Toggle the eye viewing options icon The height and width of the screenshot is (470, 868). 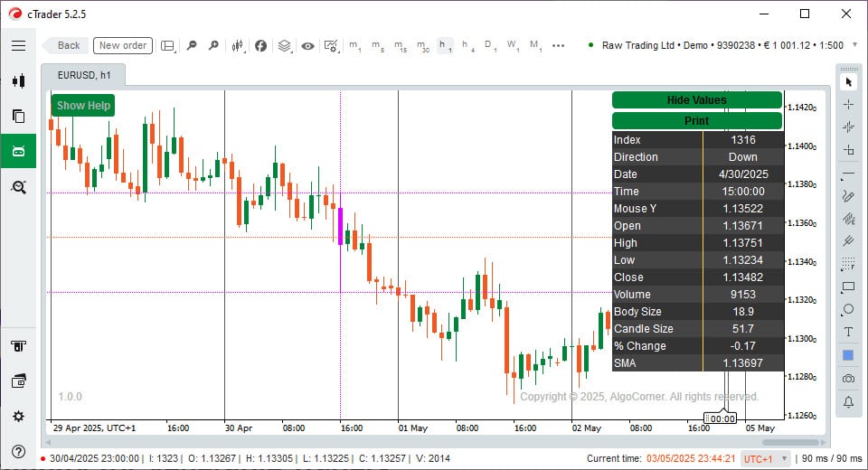coord(307,46)
